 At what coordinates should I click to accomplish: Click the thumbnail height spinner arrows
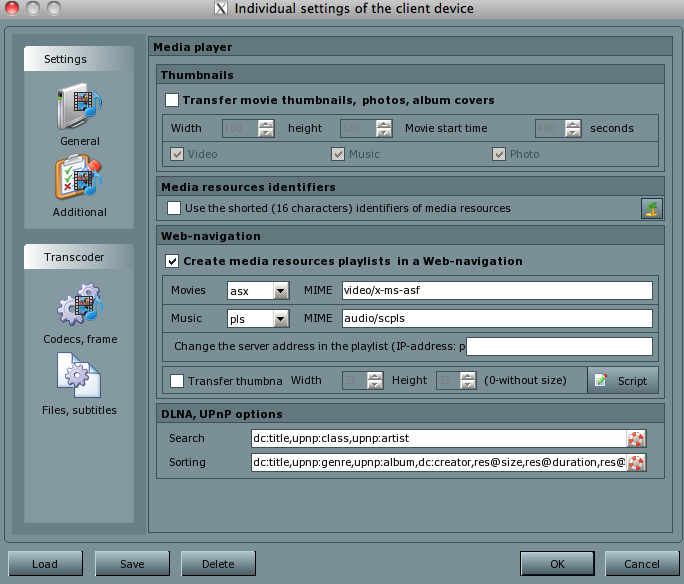[x=384, y=128]
